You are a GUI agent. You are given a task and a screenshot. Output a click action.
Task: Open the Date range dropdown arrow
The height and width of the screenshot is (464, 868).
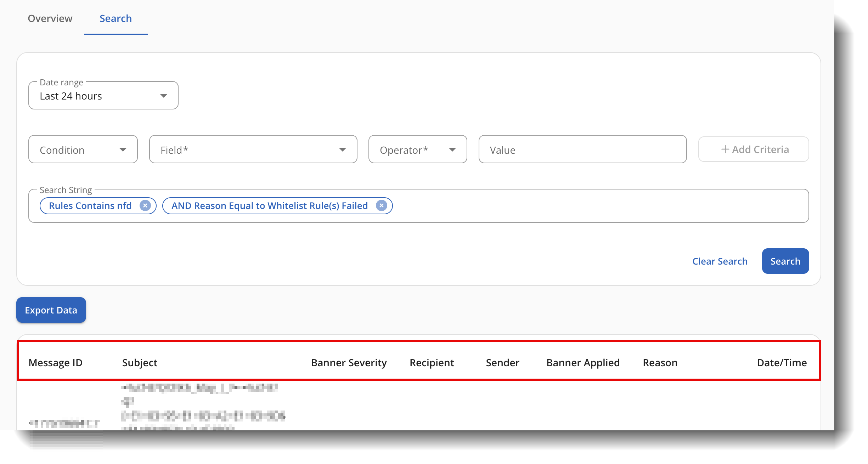click(x=164, y=95)
